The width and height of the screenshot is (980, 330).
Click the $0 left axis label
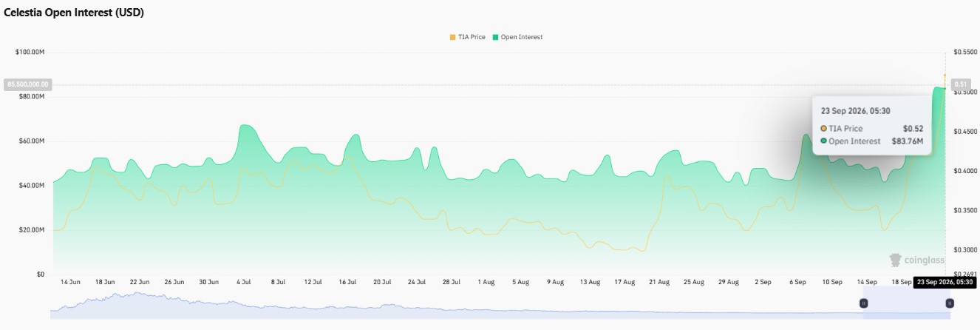pyautogui.click(x=41, y=274)
